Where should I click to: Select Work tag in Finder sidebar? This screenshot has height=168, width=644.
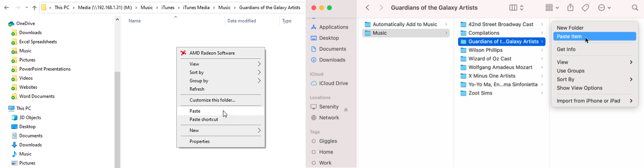tap(321, 163)
